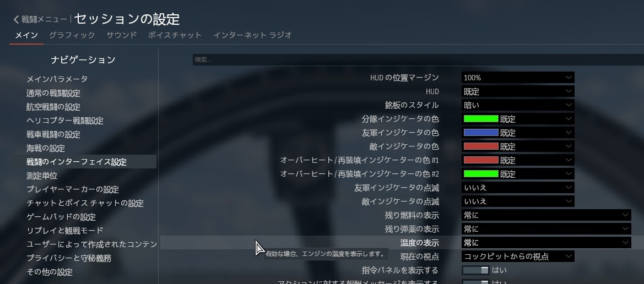644x284 pixels.
Task: Select the ボイスチャット tab
Action: pyautogui.click(x=175, y=35)
